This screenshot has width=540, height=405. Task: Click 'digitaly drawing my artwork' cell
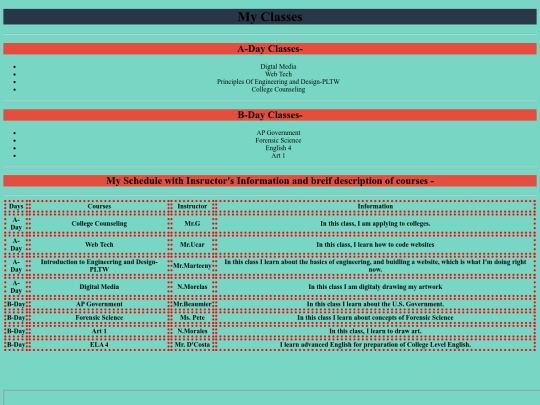click(x=375, y=287)
